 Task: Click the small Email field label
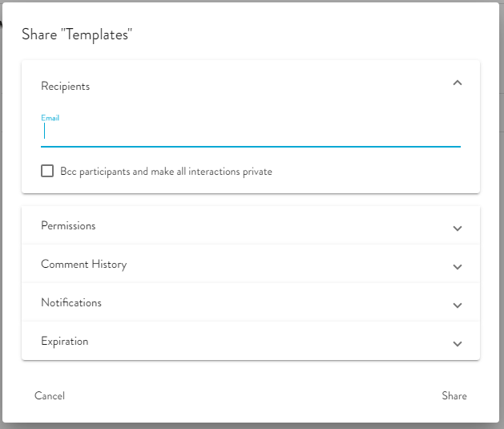50,118
